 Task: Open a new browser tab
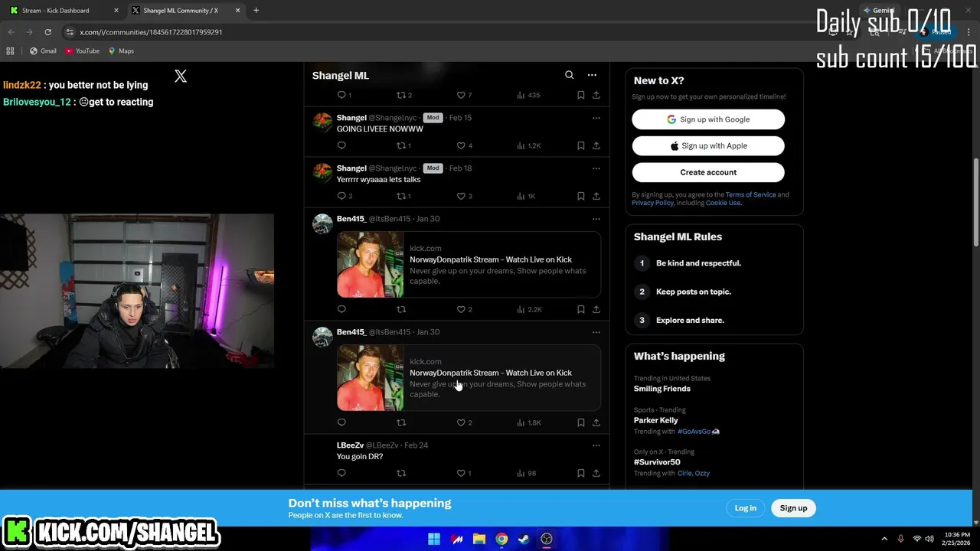coord(256,11)
